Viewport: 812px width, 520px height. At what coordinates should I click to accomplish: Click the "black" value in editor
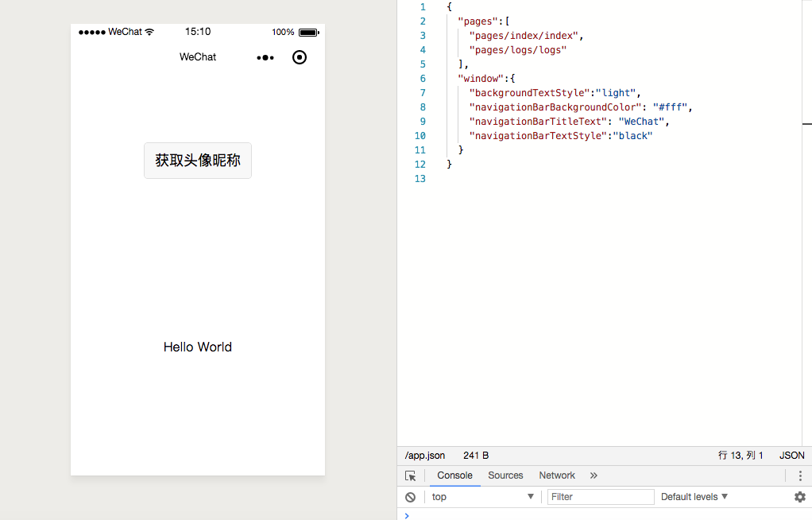[x=632, y=136]
